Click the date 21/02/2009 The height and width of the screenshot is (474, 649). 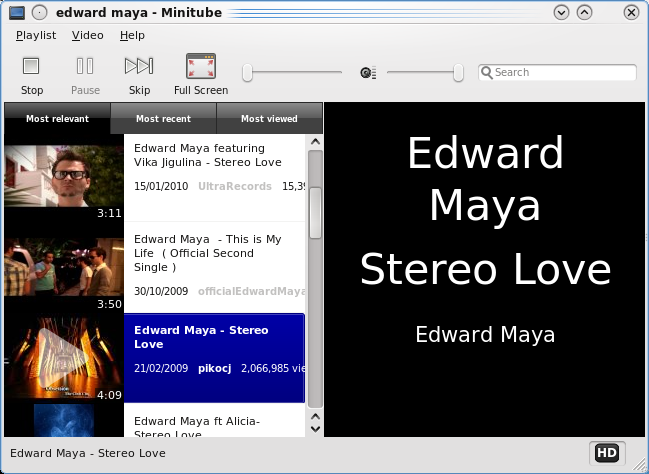pos(161,368)
